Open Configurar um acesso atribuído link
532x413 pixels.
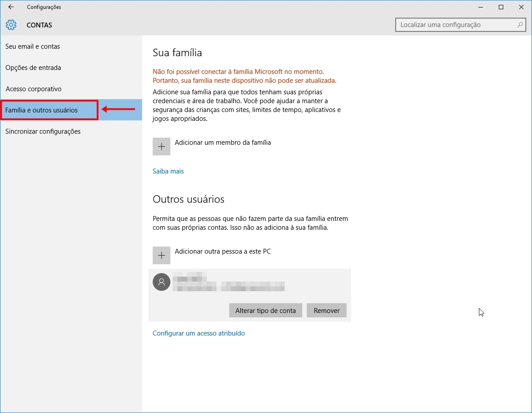coord(199,333)
